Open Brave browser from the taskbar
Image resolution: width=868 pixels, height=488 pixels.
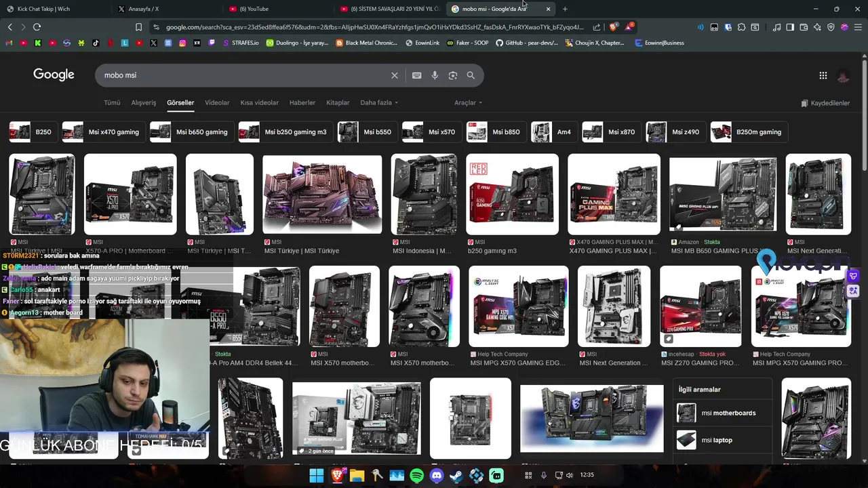click(337, 476)
